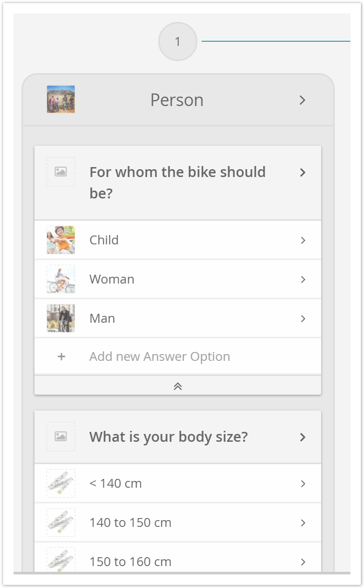364x588 pixels.
Task: Click 'Add new Answer Option' text
Action: pos(160,356)
